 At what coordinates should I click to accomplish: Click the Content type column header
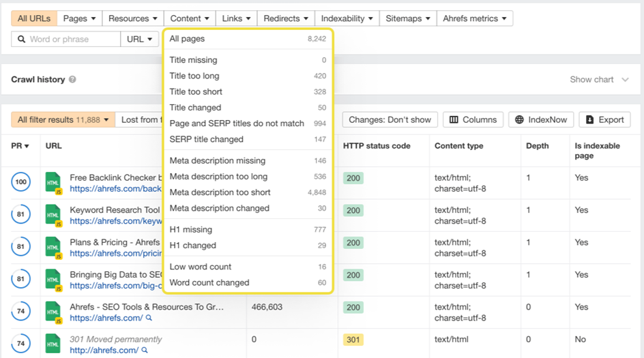(458, 146)
